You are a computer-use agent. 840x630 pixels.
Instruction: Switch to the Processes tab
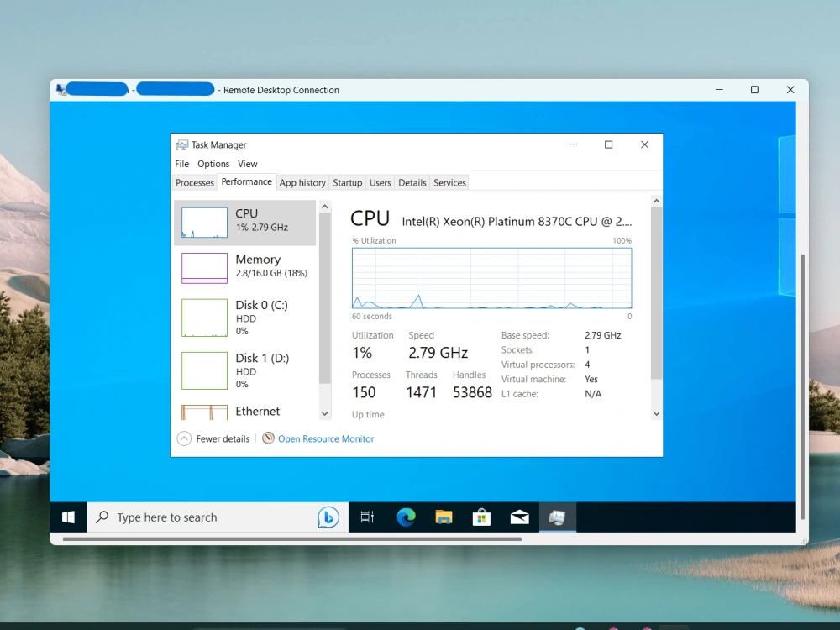(194, 182)
